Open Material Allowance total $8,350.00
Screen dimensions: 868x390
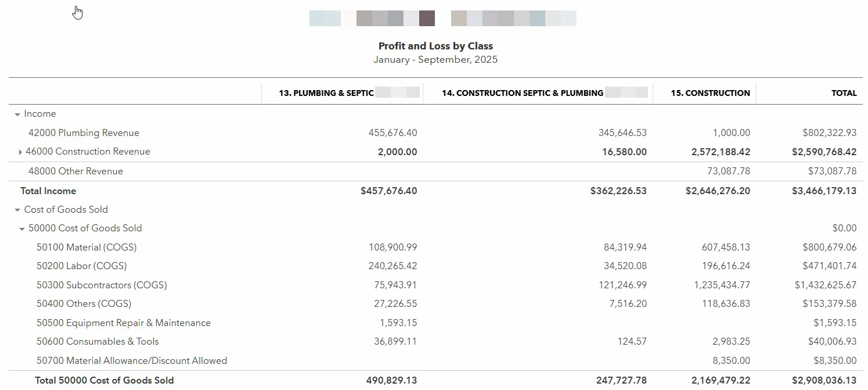click(x=835, y=361)
